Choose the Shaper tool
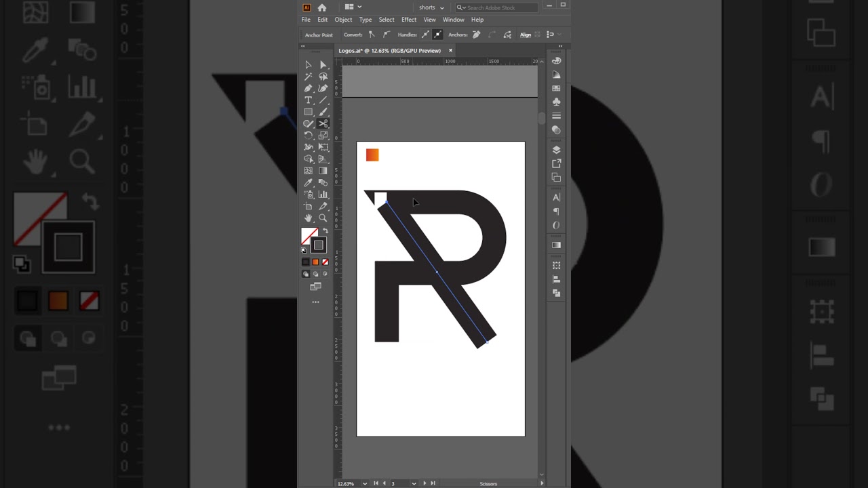The width and height of the screenshot is (868, 488). 308,123
